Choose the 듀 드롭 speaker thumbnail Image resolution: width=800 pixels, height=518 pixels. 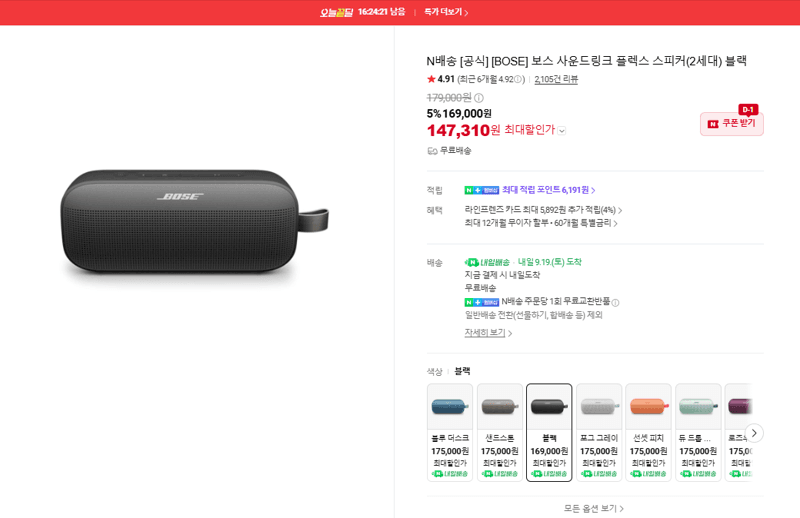tap(698, 407)
